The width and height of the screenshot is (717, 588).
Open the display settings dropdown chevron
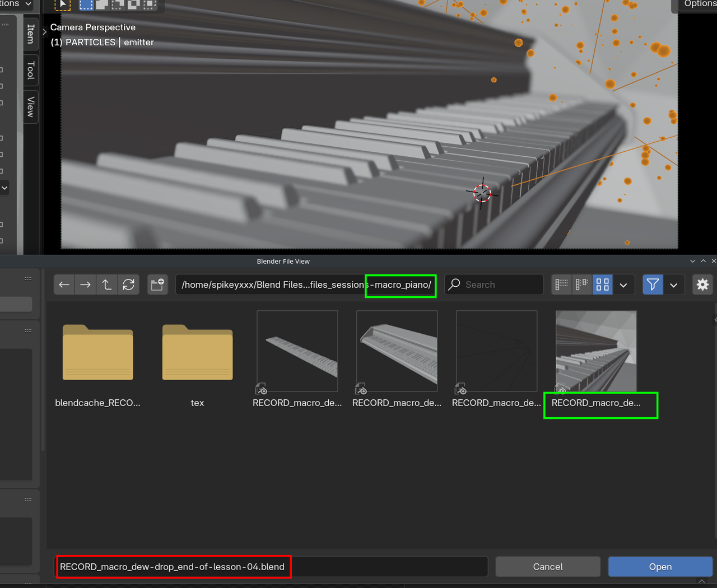pos(624,284)
